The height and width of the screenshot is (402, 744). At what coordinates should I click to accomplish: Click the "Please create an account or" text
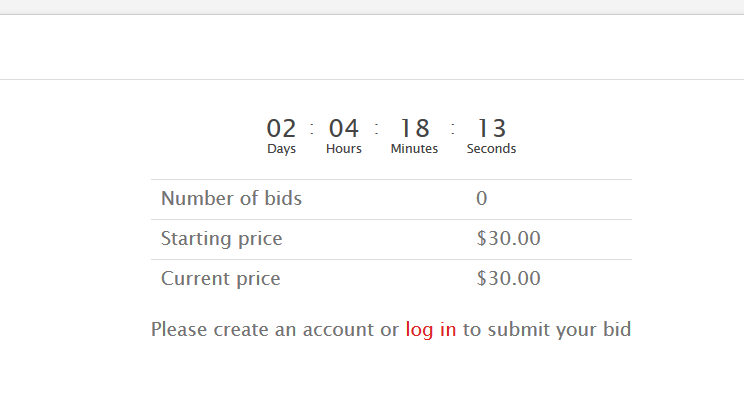point(275,329)
